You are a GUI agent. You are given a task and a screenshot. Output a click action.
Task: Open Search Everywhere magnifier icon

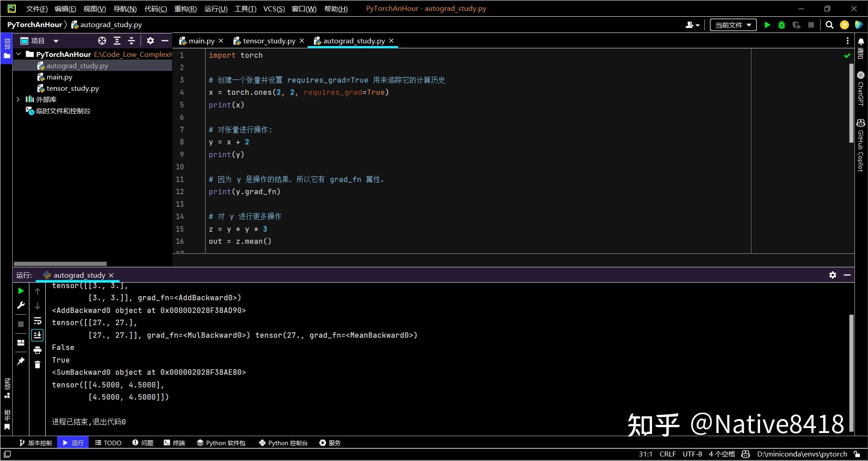(x=830, y=25)
